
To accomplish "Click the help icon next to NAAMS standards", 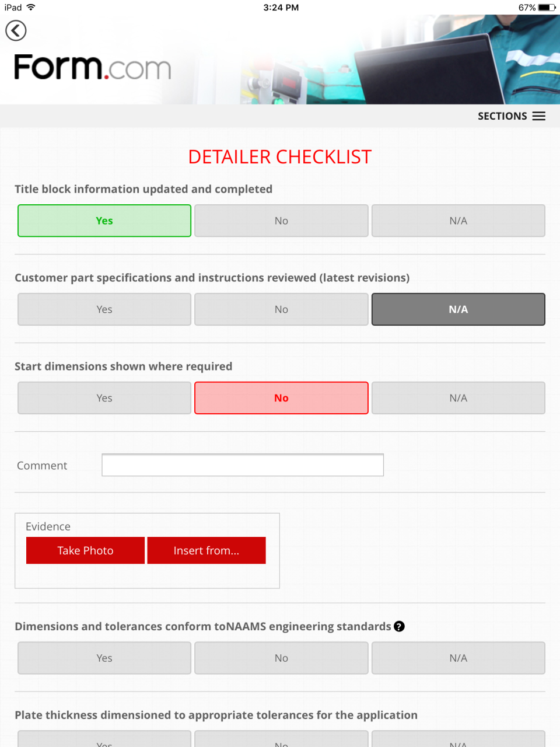I will coord(399,626).
